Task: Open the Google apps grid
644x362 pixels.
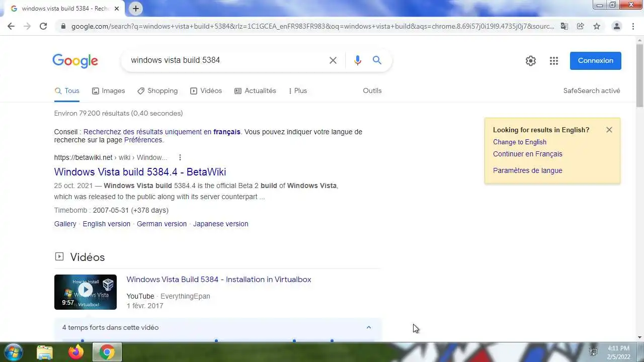Action: [554, 61]
